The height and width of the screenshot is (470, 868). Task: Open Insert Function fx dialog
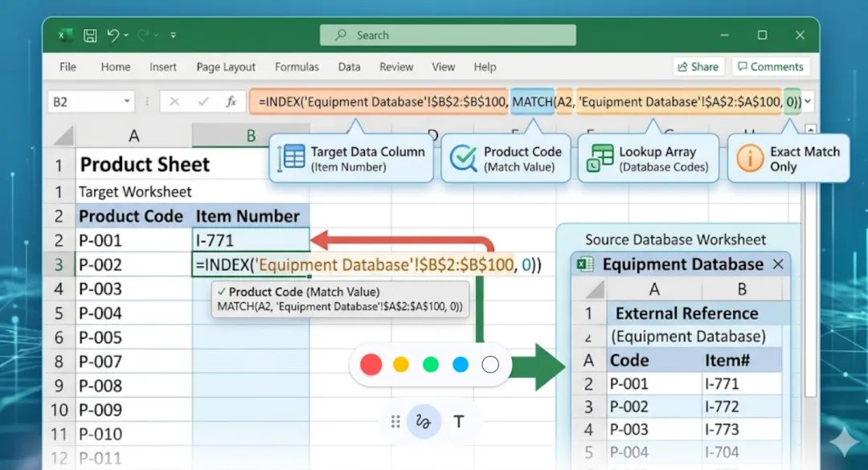pyautogui.click(x=231, y=102)
